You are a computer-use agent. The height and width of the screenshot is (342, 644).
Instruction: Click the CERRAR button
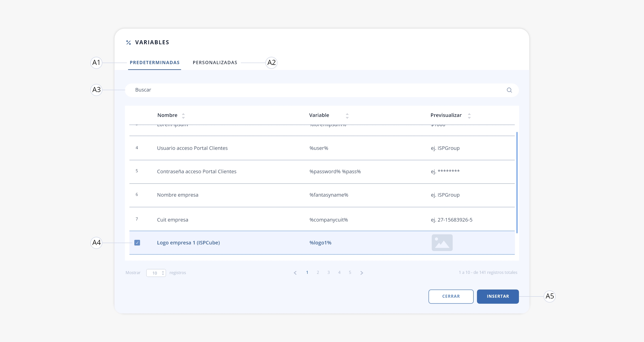(x=451, y=296)
